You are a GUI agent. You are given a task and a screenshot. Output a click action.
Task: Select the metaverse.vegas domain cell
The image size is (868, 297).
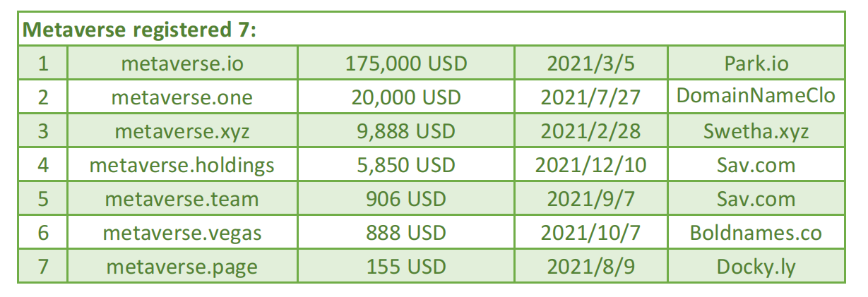click(x=182, y=232)
